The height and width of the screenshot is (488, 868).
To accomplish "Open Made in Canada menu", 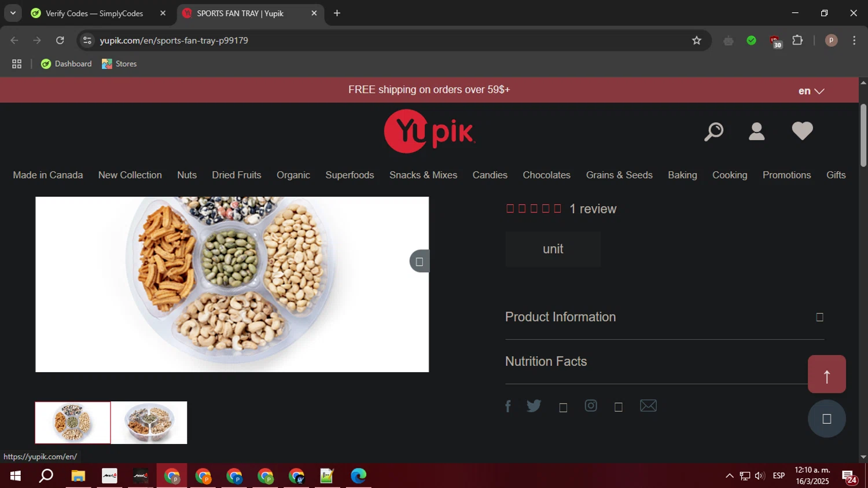I will [x=48, y=175].
